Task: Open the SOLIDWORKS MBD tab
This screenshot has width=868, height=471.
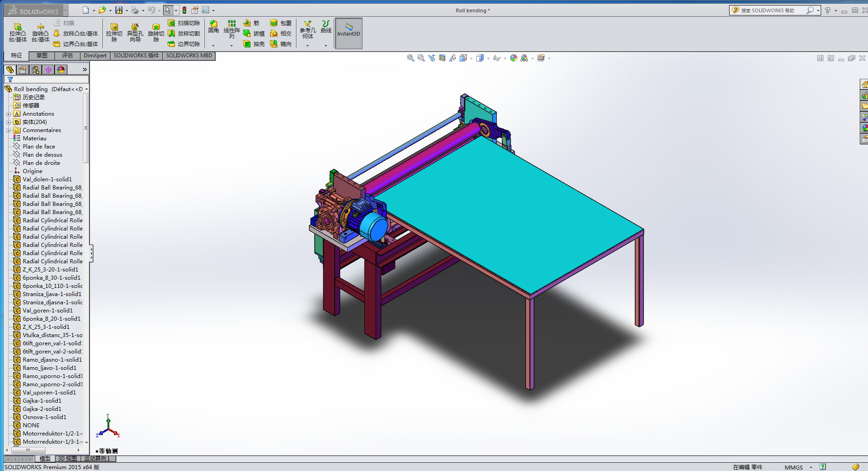Action: tap(189, 56)
